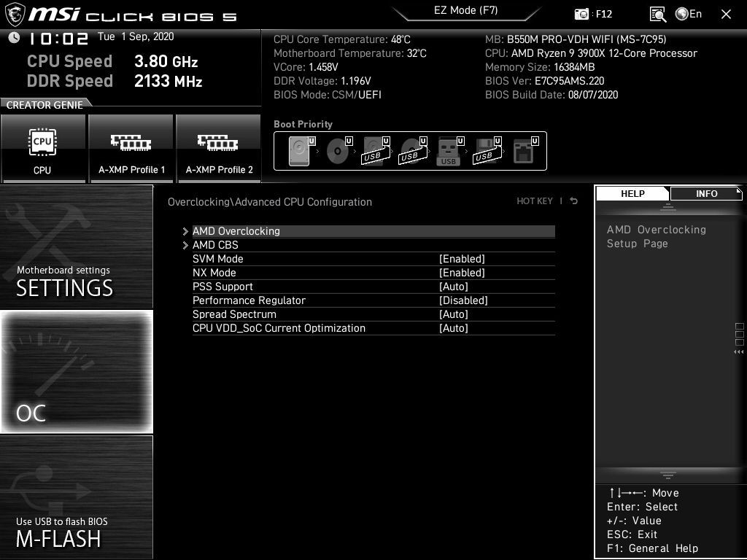Click the help panel top scroll handle
Image resolution: width=747 pixels, height=560 pixels.
pos(668,207)
